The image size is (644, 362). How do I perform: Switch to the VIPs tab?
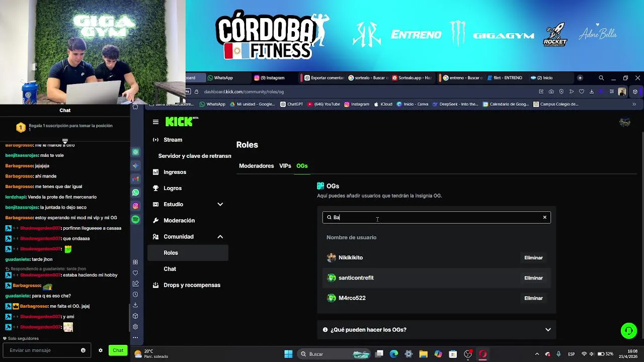[x=285, y=166]
